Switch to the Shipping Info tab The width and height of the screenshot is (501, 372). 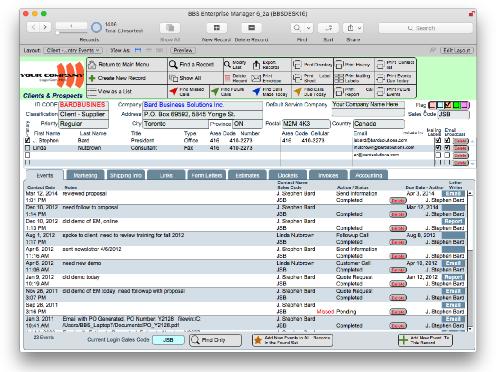pos(126,175)
